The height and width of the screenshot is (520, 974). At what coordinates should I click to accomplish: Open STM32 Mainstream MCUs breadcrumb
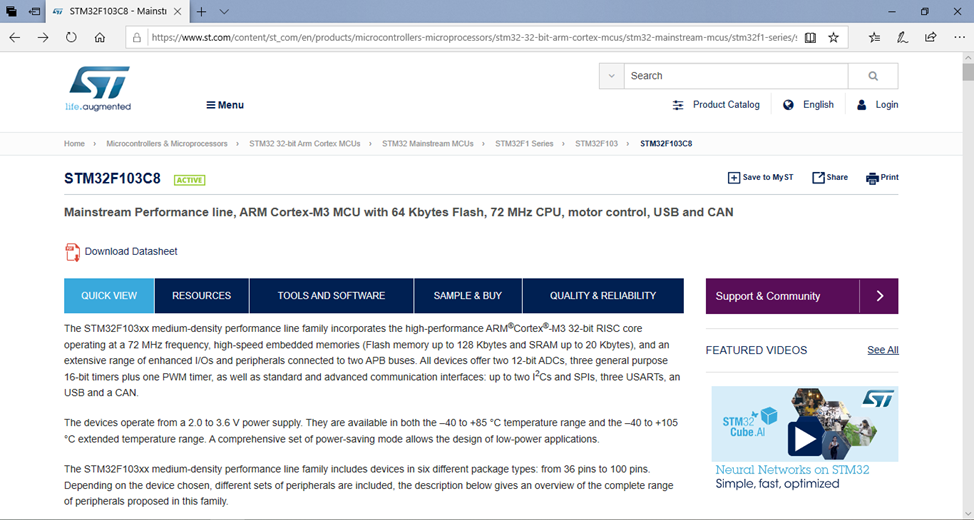coord(427,144)
